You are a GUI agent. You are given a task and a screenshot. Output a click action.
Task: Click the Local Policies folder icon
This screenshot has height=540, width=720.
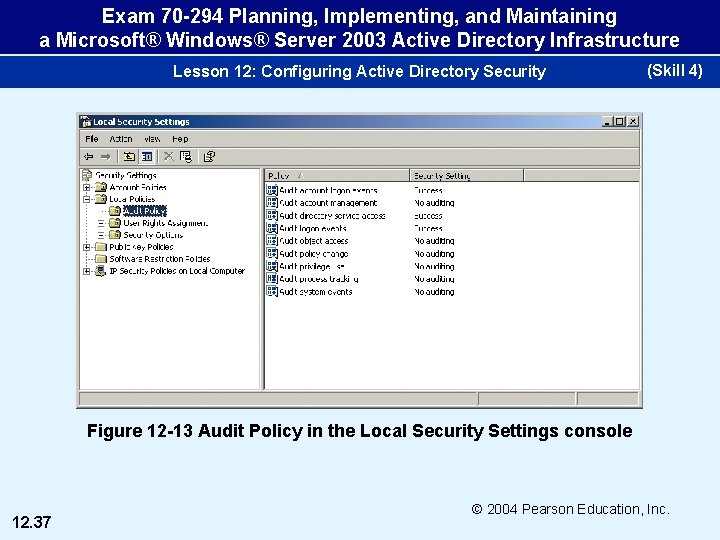coord(101,199)
